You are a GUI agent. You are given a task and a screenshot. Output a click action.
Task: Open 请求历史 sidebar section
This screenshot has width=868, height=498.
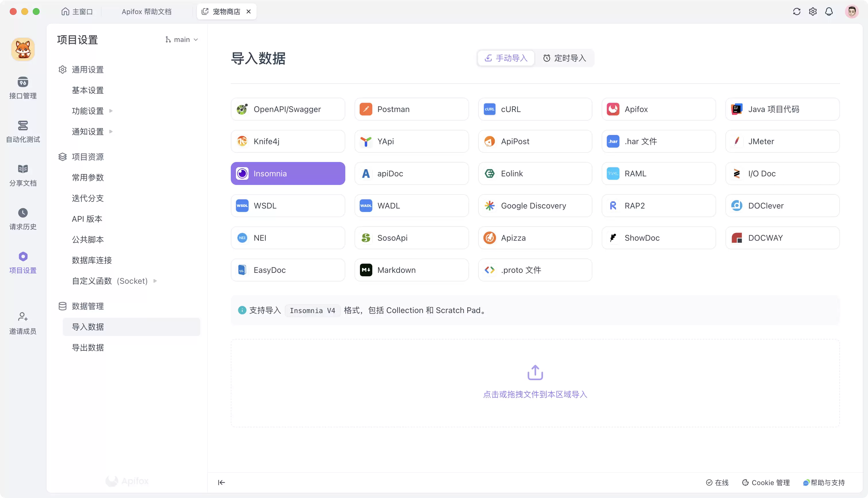[23, 219]
